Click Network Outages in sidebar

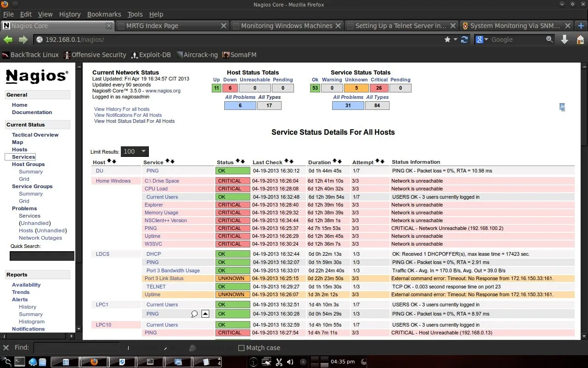point(40,238)
